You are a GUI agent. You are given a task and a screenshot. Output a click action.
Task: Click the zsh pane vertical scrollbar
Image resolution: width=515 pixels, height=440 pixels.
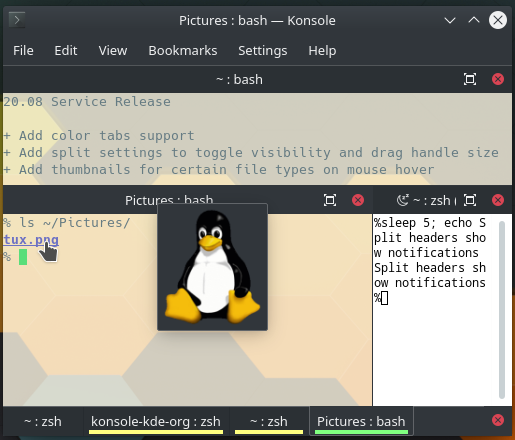pos(502,309)
